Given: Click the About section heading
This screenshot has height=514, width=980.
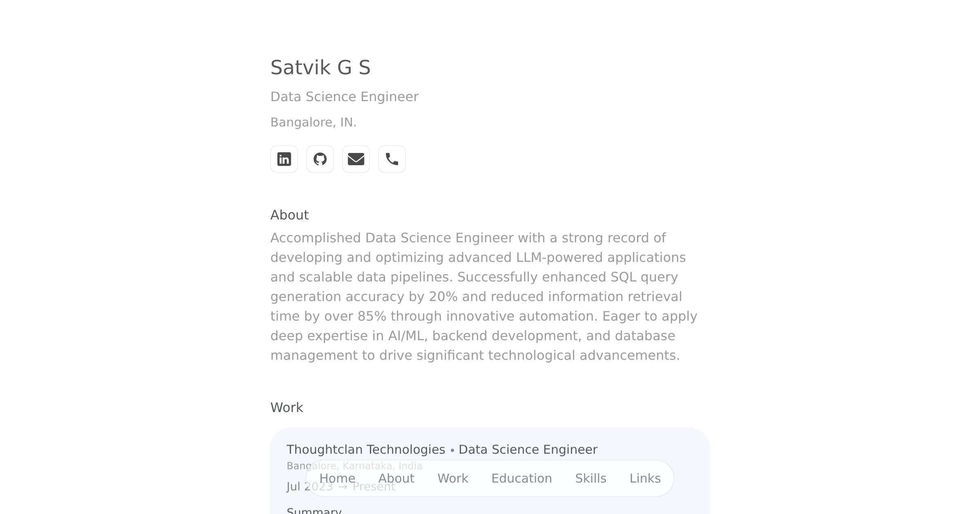Looking at the screenshot, I should click(x=290, y=215).
